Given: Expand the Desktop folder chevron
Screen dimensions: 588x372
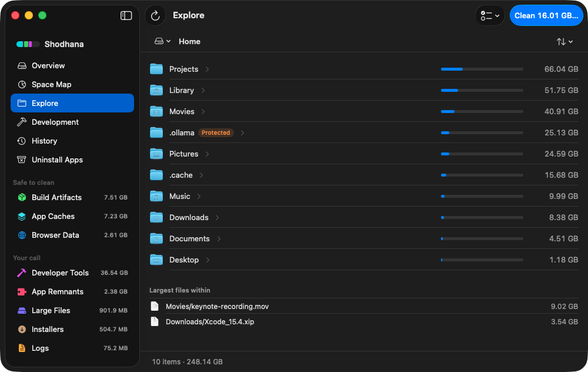Looking at the screenshot, I should click(x=208, y=260).
